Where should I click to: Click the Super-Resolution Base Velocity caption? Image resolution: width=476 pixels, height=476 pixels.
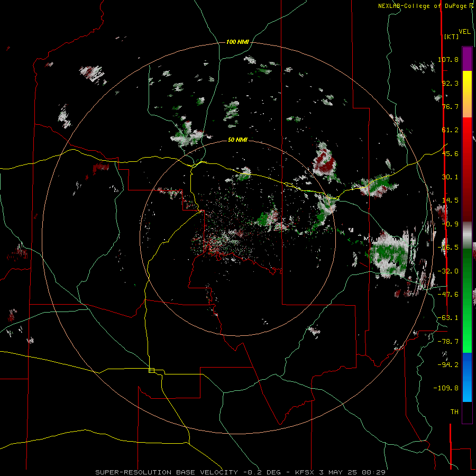click(x=241, y=472)
